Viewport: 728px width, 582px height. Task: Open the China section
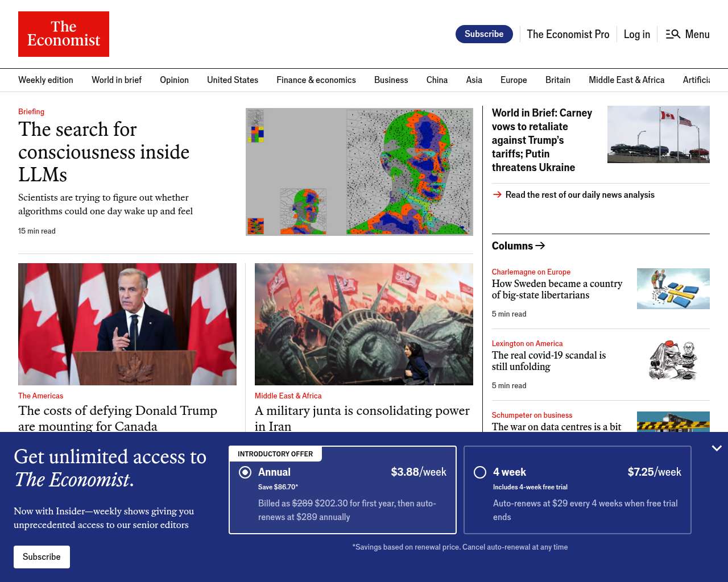tap(437, 80)
